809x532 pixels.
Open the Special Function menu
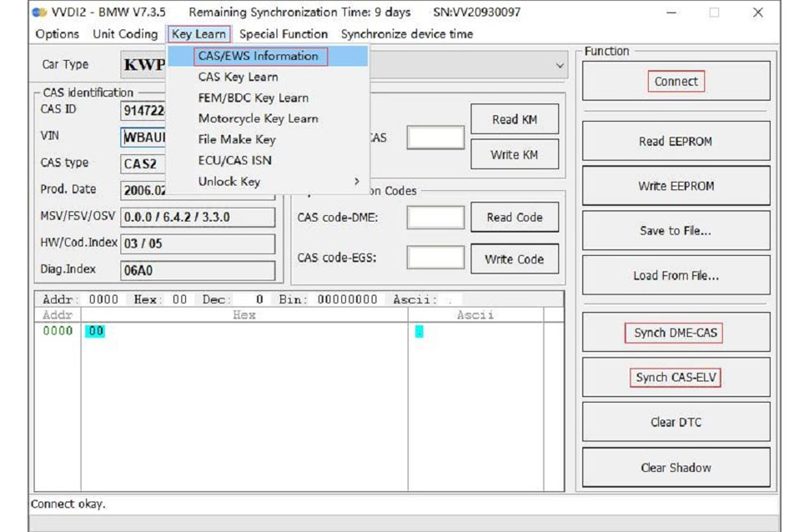coord(284,34)
